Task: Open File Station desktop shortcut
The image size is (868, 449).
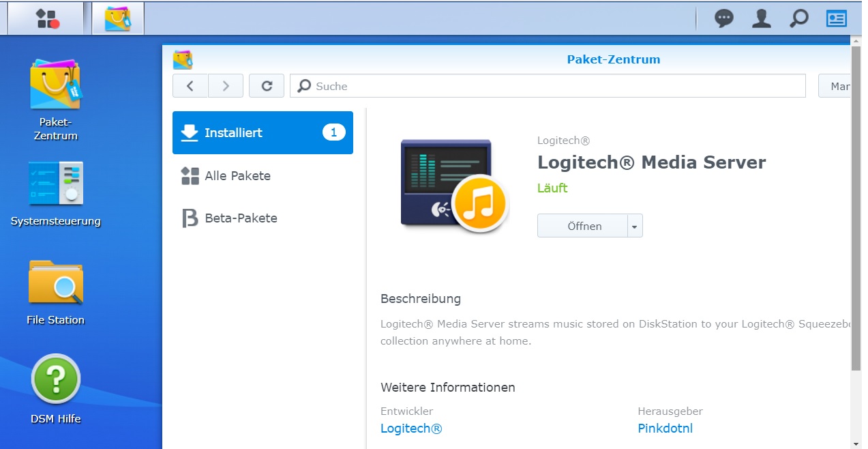Action: 55,292
